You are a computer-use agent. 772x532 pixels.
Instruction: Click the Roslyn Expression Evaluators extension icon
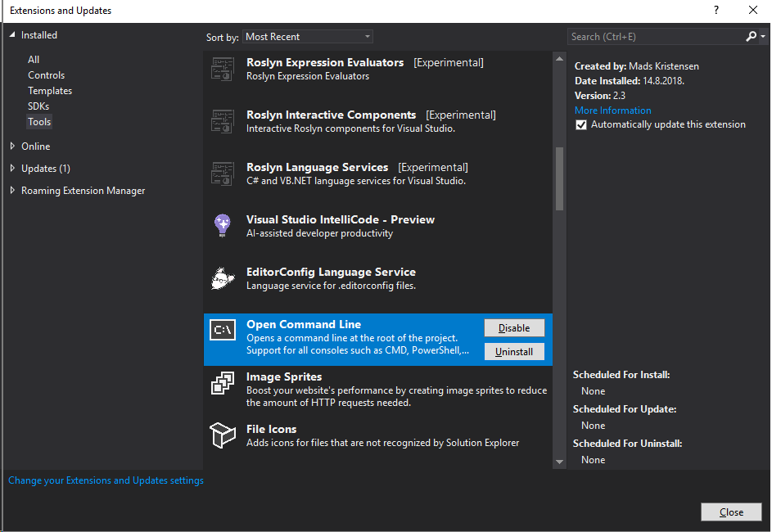click(223, 69)
